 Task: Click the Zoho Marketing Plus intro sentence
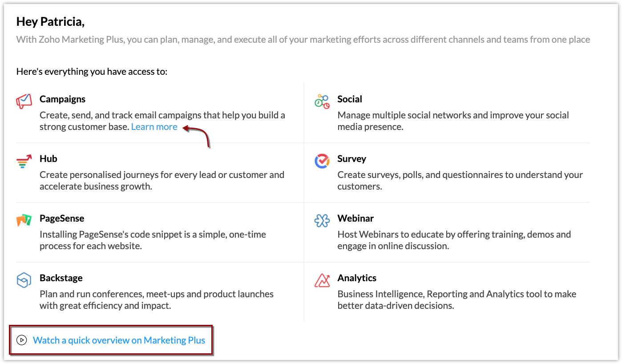303,40
